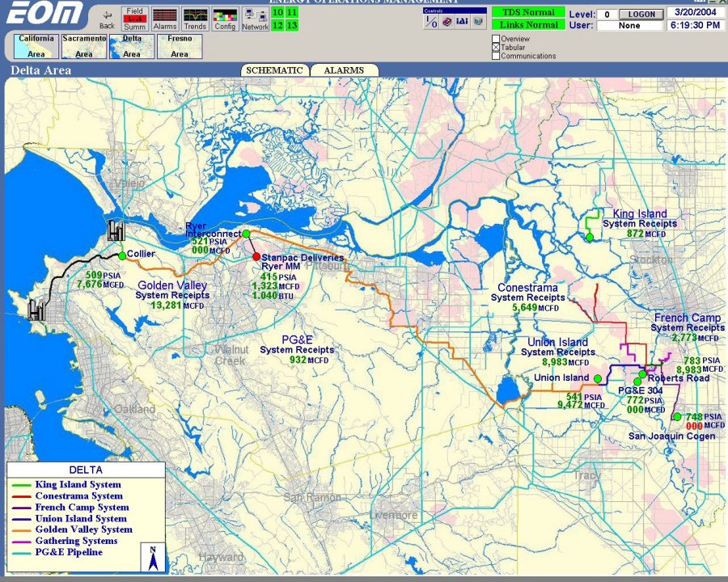Click the PG&E Pipeline legend label

pos(69,552)
